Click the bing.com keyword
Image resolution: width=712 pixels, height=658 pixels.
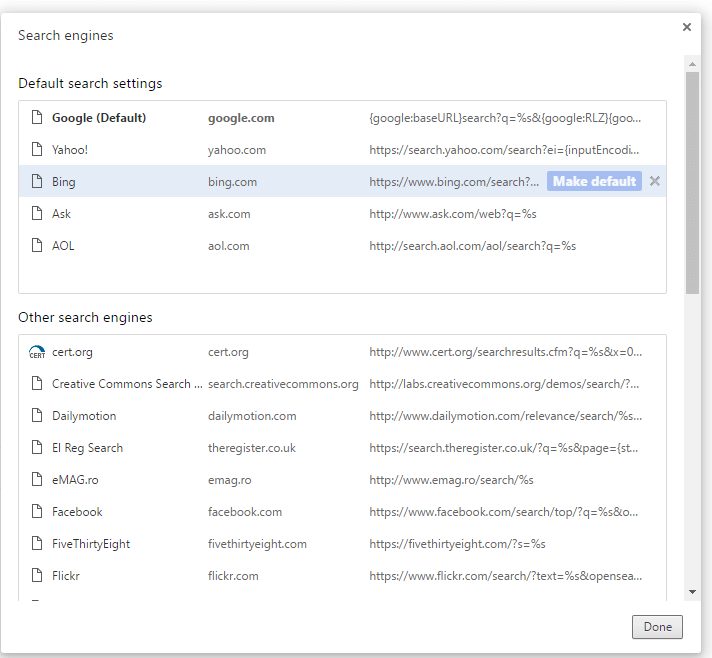coord(232,182)
